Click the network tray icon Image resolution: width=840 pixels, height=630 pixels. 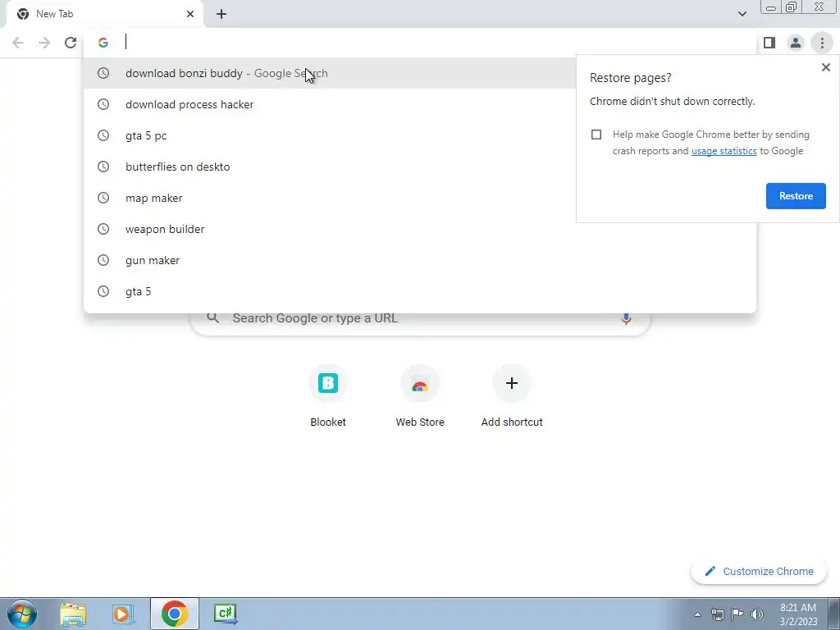[717, 614]
